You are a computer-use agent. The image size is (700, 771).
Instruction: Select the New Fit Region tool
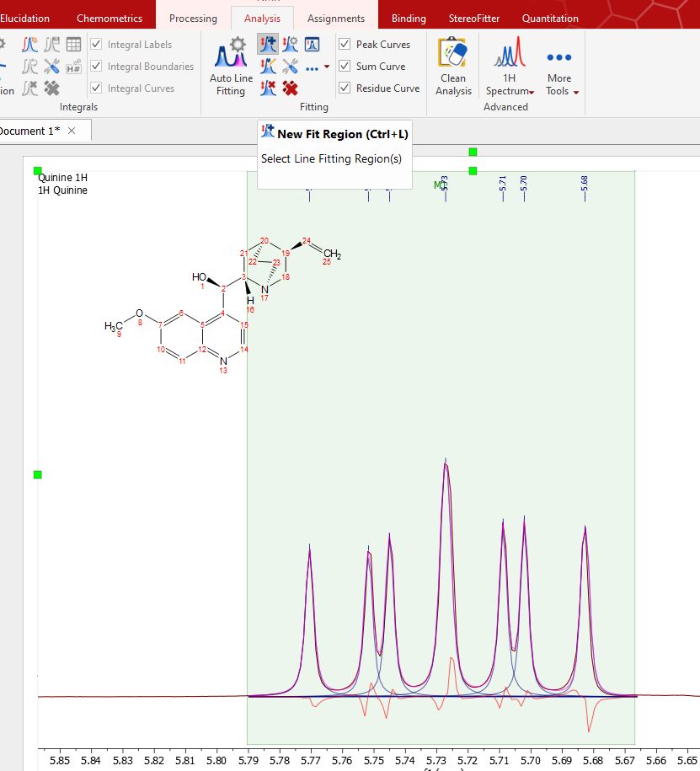pos(269,45)
